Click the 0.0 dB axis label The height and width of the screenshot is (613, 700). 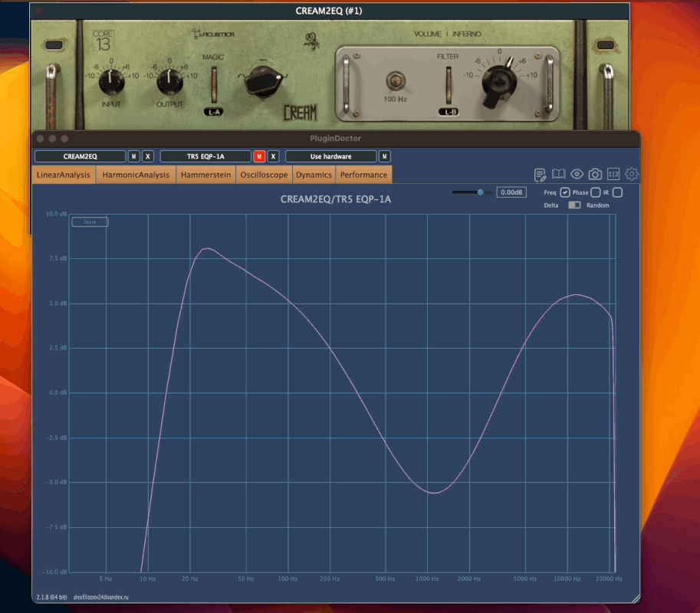tap(58, 392)
